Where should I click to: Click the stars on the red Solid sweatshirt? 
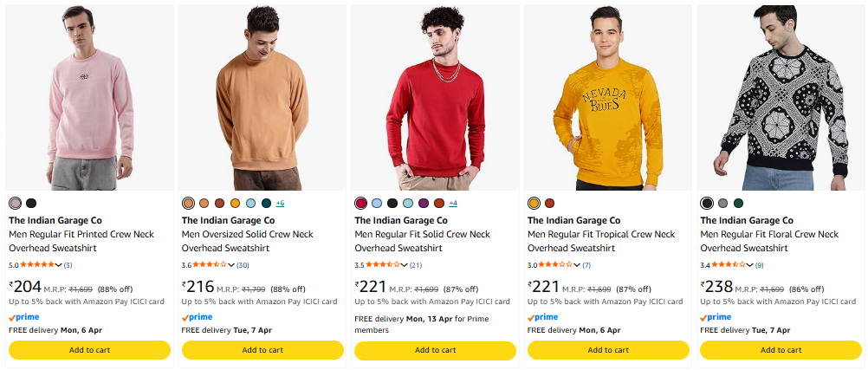tap(384, 264)
